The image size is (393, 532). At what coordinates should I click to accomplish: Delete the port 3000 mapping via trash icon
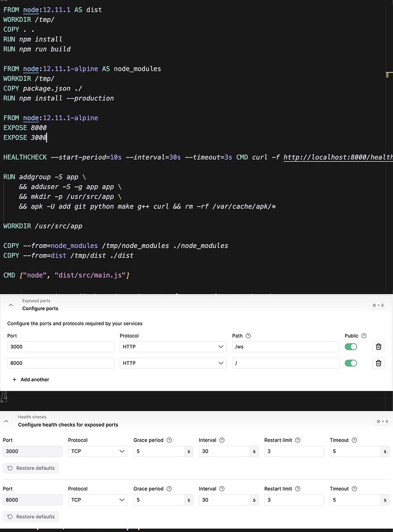coord(378,347)
